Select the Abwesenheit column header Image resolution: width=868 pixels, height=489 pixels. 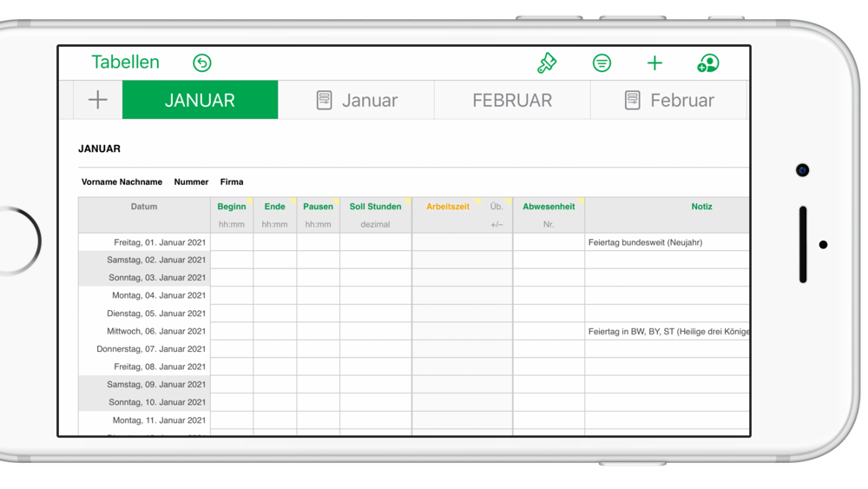(x=549, y=207)
